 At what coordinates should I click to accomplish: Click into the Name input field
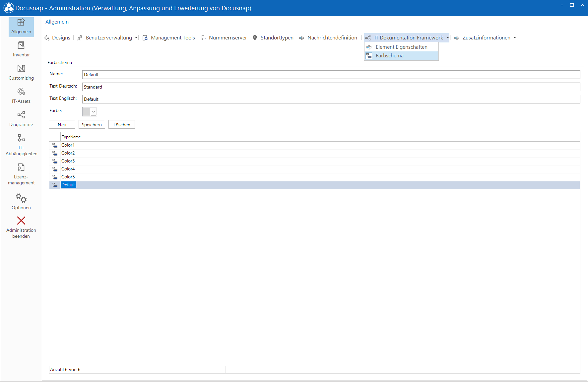pyautogui.click(x=331, y=75)
